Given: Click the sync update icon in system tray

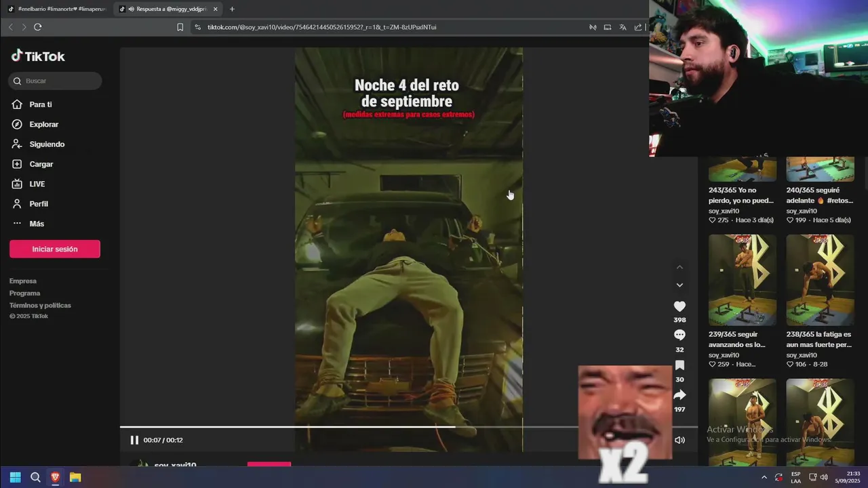Looking at the screenshot, I should point(778,477).
